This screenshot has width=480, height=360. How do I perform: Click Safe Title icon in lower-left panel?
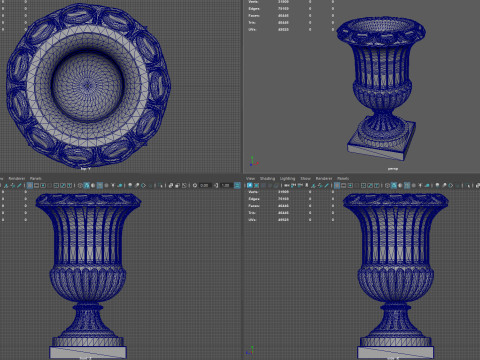click(69, 185)
